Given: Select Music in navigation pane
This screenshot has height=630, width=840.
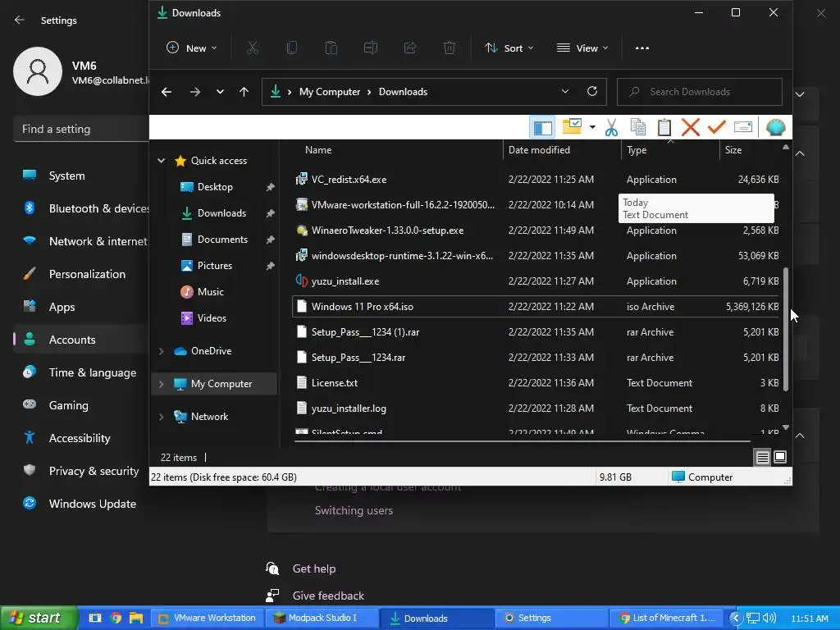Looking at the screenshot, I should (x=211, y=292).
